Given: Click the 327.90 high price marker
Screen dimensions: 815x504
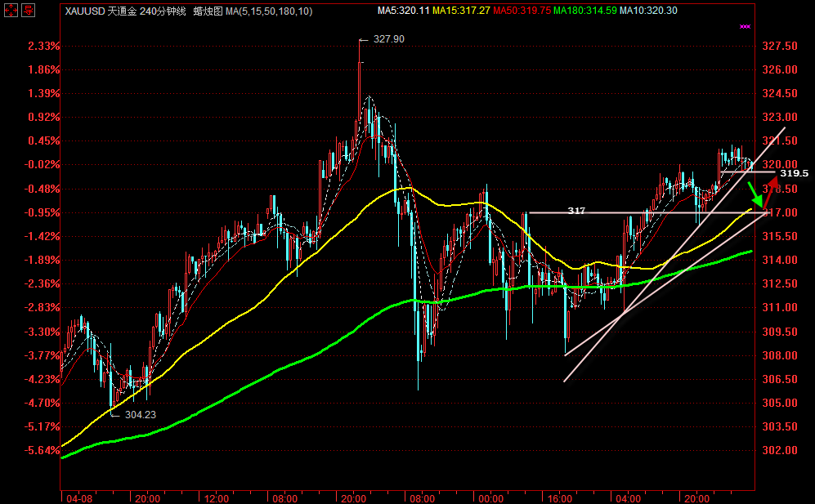Looking at the screenshot, I should pyautogui.click(x=387, y=39).
